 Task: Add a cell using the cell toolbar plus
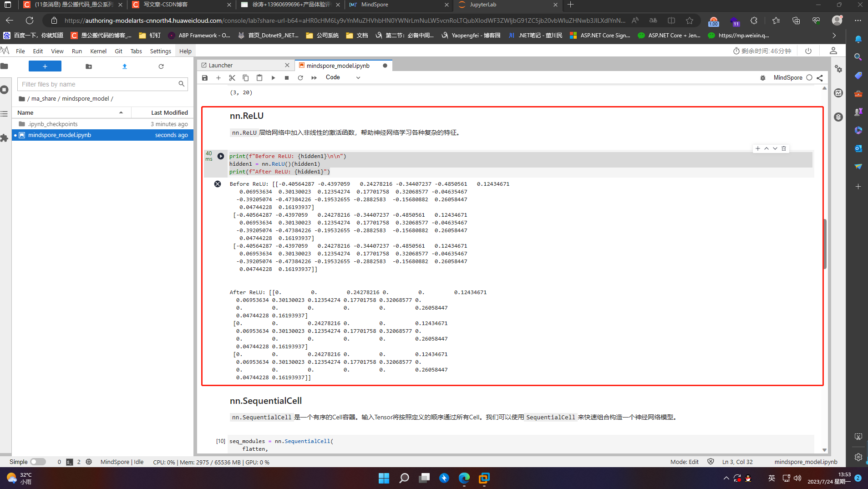pyautogui.click(x=758, y=148)
